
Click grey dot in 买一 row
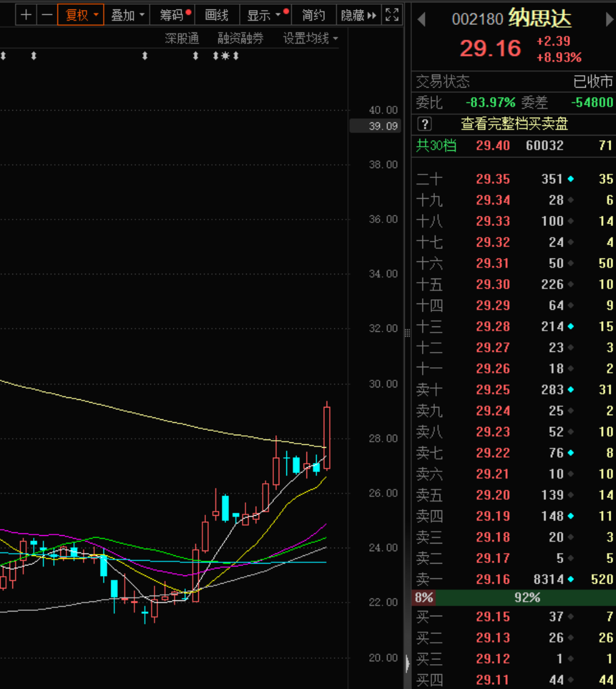[570, 617]
